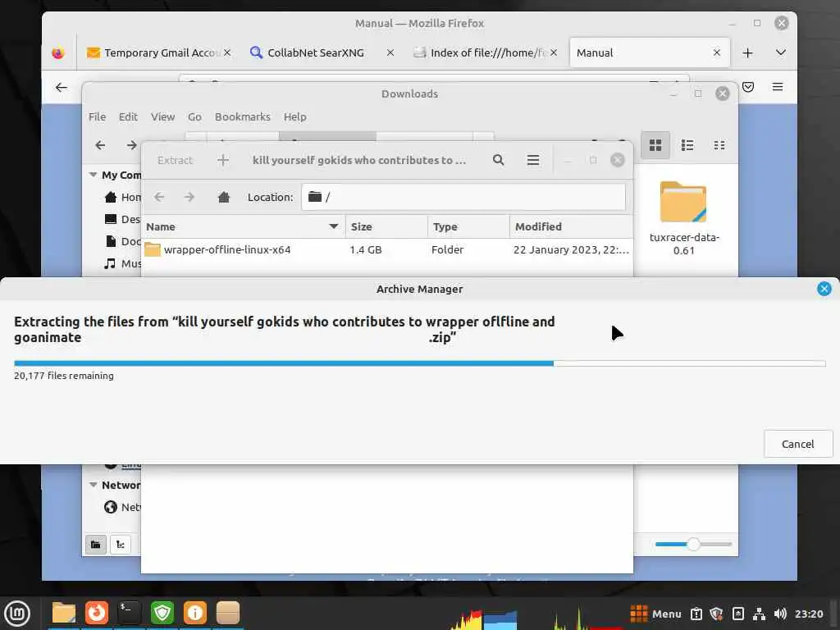Open the archive window hamburger menu
The height and width of the screenshot is (630, 840).
[x=533, y=160]
